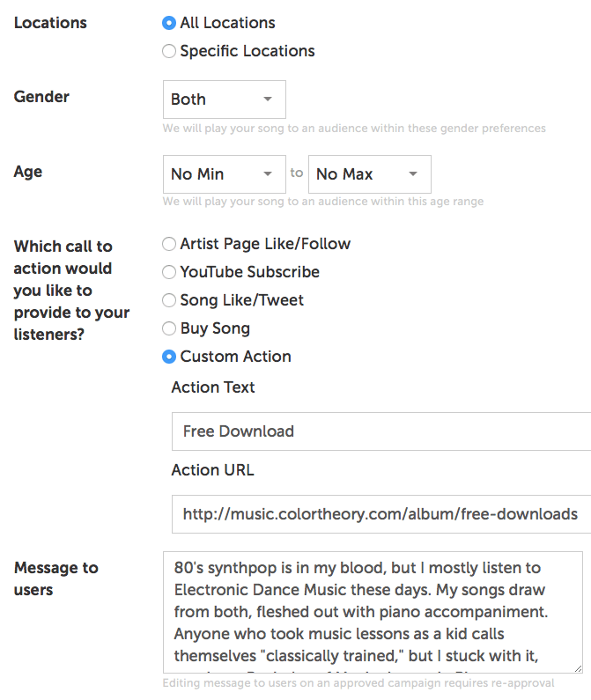
Task: Click the Custom Action label text
Action: tap(235, 357)
